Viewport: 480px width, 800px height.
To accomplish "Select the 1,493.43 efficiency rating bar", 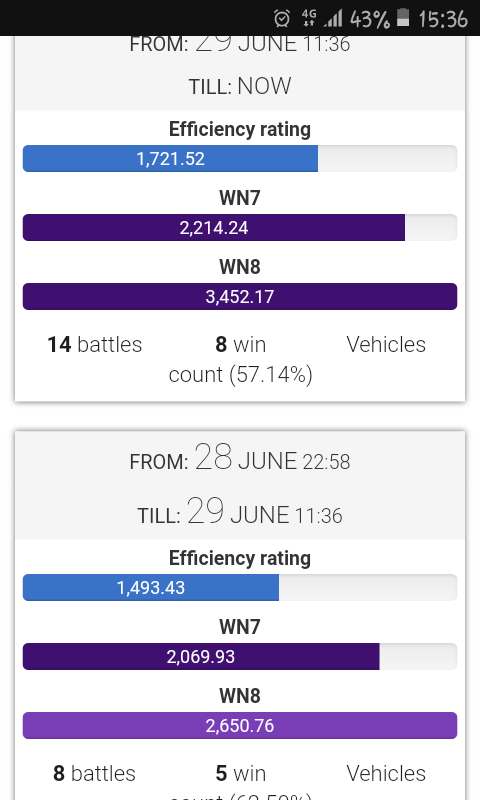I will 240,588.
